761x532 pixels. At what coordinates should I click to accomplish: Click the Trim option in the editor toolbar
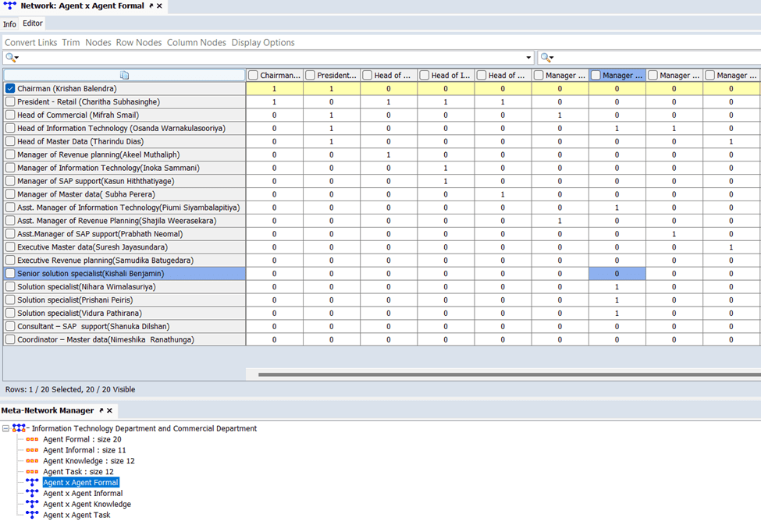(71, 42)
